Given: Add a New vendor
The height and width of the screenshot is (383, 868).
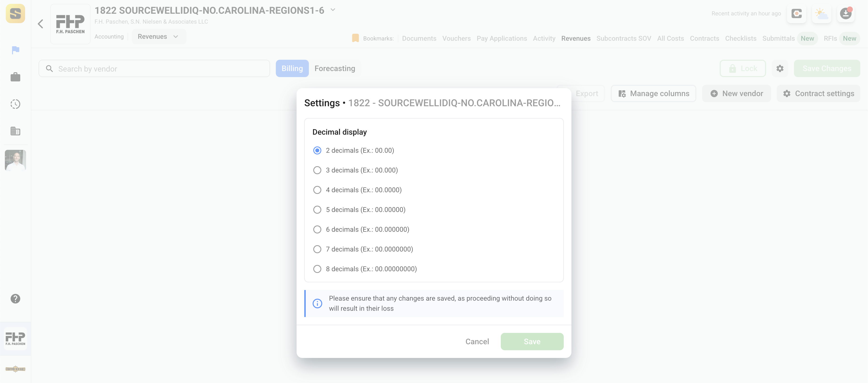Looking at the screenshot, I should pyautogui.click(x=737, y=93).
